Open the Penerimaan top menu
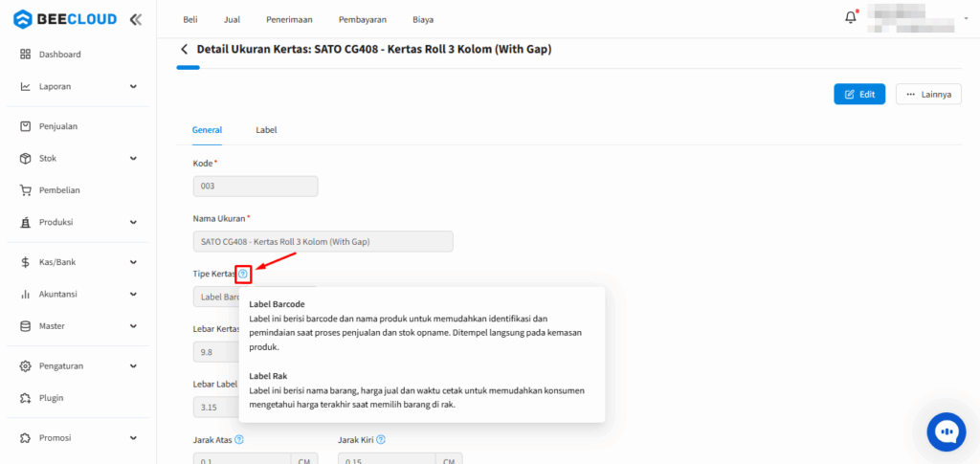This screenshot has height=464, width=980. (x=289, y=19)
